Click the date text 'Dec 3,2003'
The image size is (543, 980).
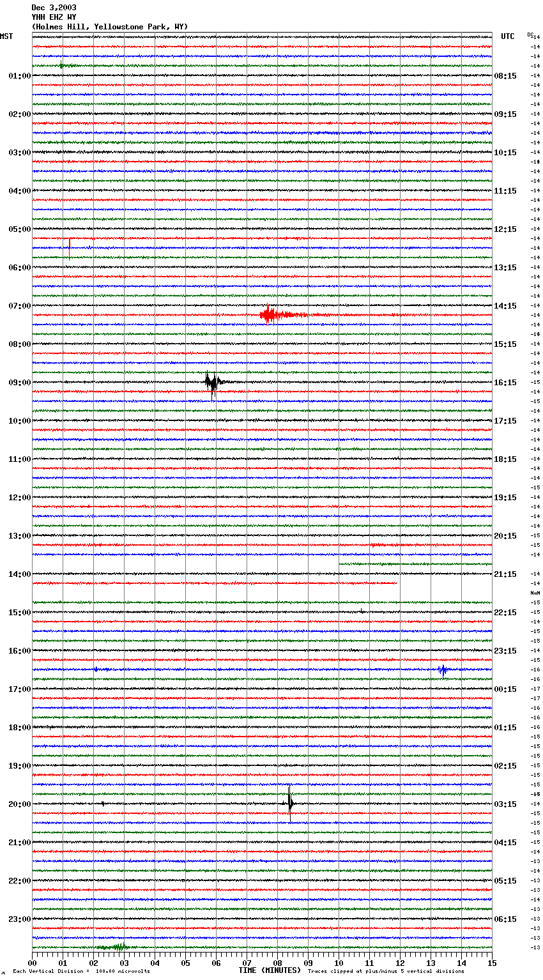54,8
